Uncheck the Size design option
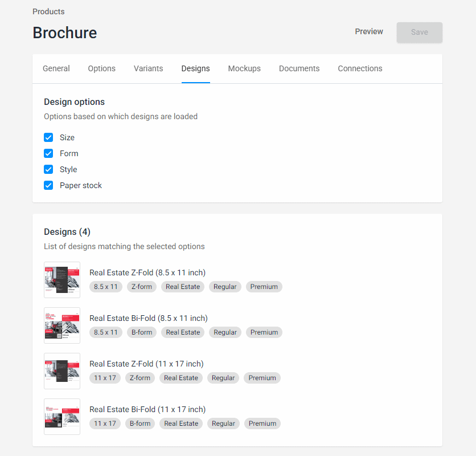Image resolution: width=476 pixels, height=456 pixels. pyautogui.click(x=48, y=137)
